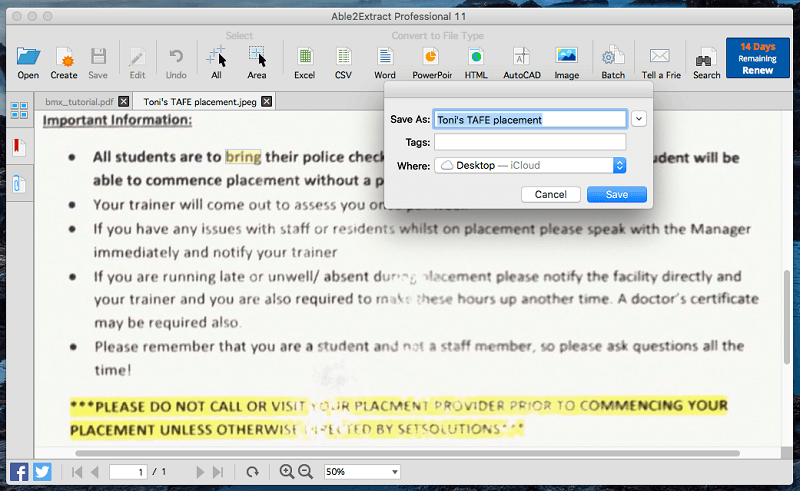Image resolution: width=800 pixels, height=491 pixels.
Task: Convert to Image format
Action: coord(566,63)
